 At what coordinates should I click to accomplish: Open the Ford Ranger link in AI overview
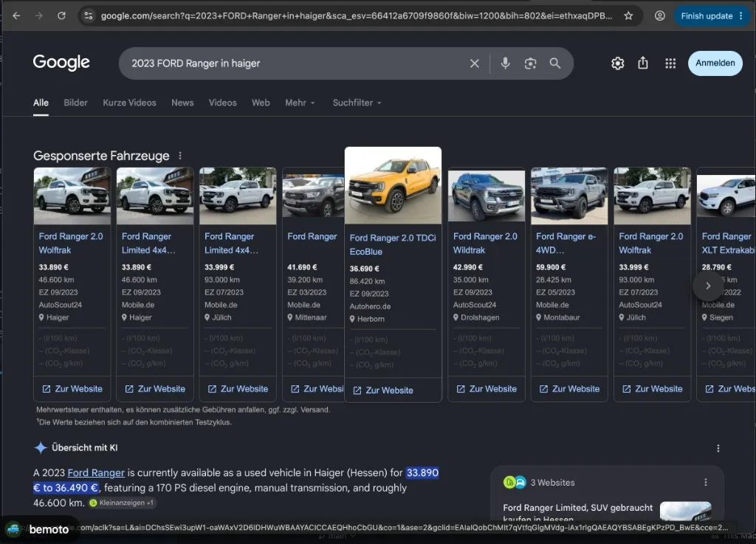(96, 472)
